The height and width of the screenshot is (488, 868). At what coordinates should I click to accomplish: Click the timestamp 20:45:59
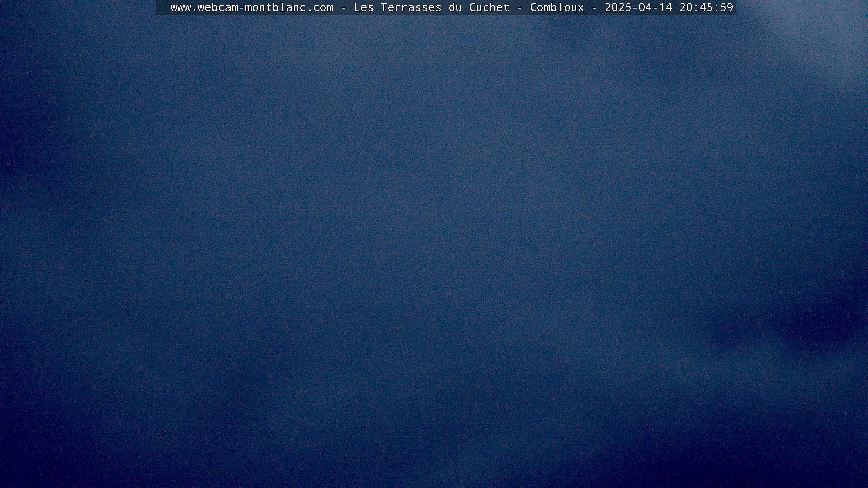[x=706, y=7]
